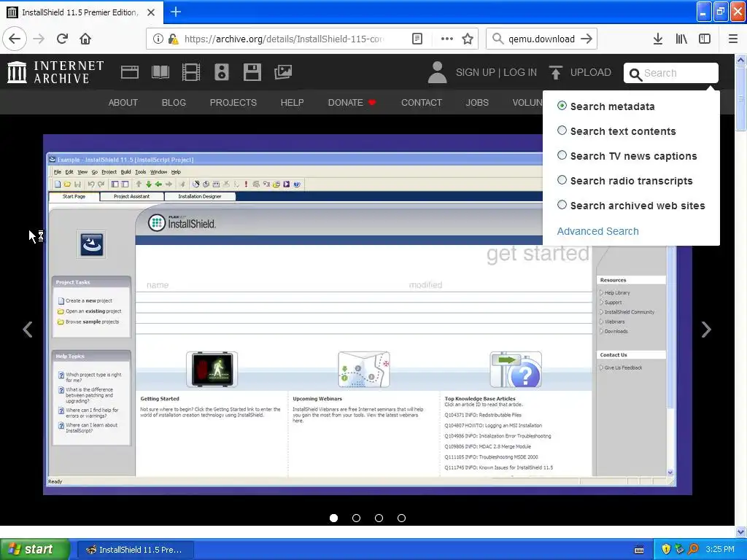Jump to the third carousel slide dot
The width and height of the screenshot is (747, 560).
click(379, 518)
